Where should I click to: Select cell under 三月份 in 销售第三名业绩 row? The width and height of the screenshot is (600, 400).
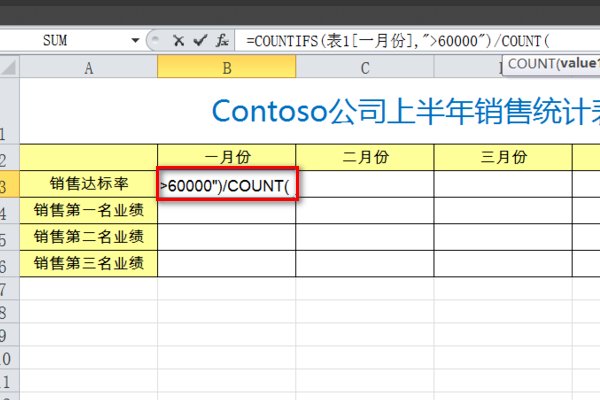tap(503, 263)
